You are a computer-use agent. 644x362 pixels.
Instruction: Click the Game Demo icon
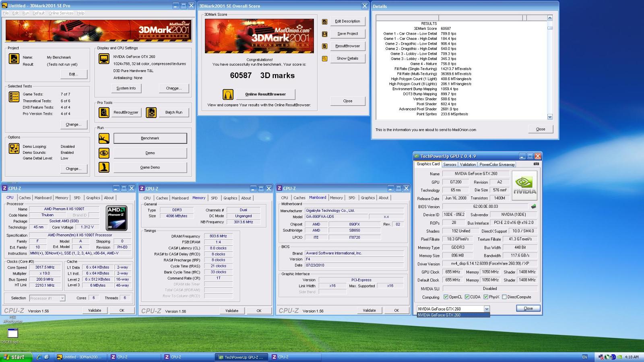(x=104, y=167)
